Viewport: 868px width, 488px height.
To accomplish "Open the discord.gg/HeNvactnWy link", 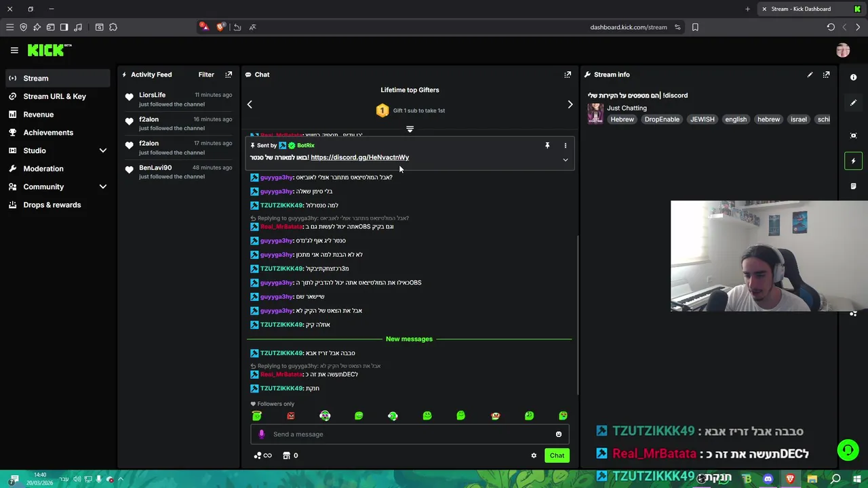I will pyautogui.click(x=359, y=157).
